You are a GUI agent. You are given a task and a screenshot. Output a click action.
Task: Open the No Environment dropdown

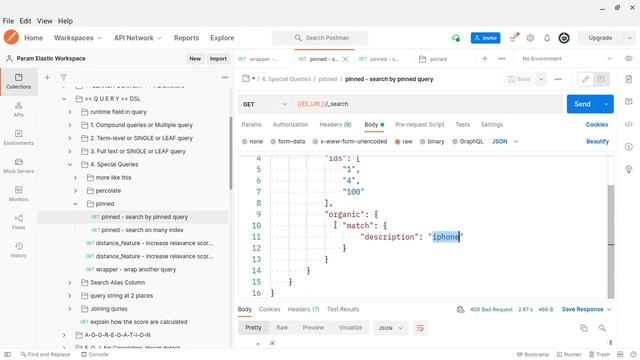click(x=567, y=59)
